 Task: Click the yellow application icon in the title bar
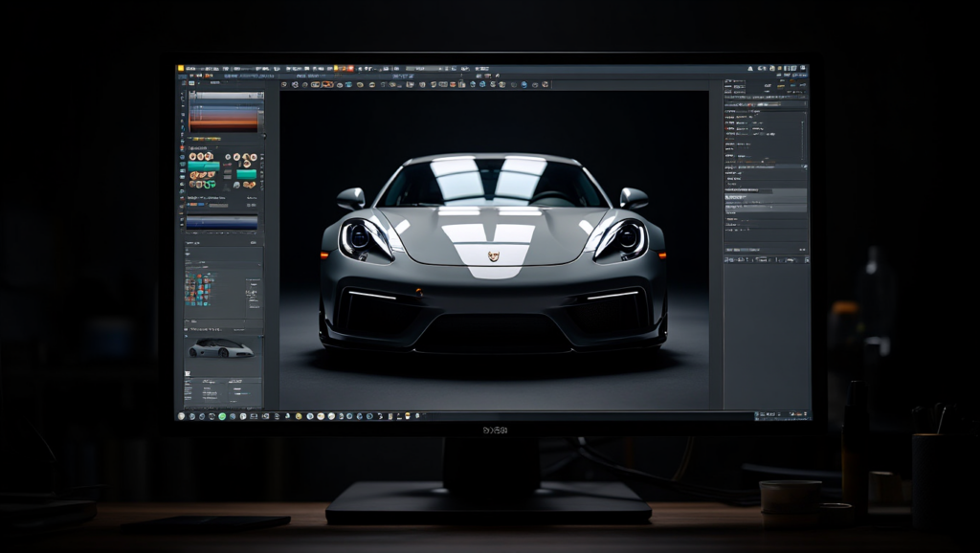181,68
